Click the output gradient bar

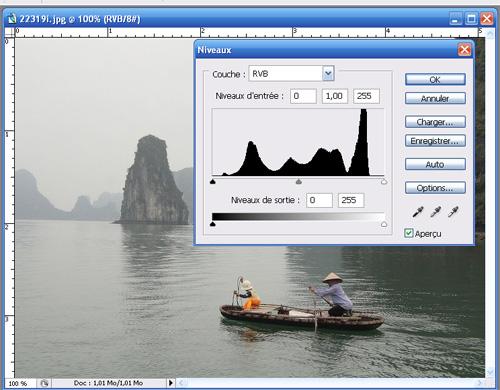point(298,217)
